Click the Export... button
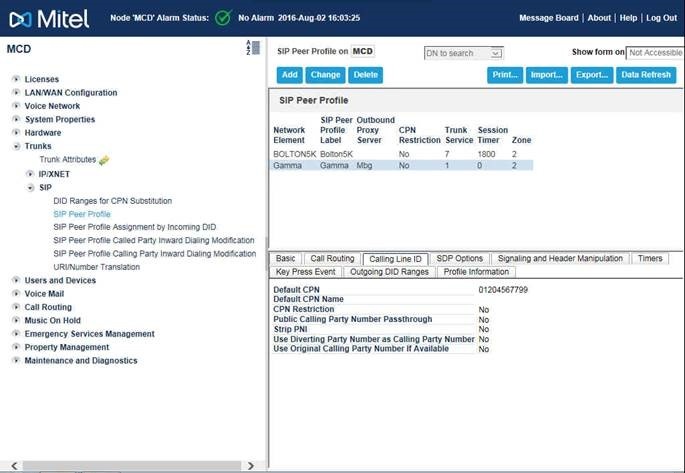685x473 pixels. coord(592,75)
